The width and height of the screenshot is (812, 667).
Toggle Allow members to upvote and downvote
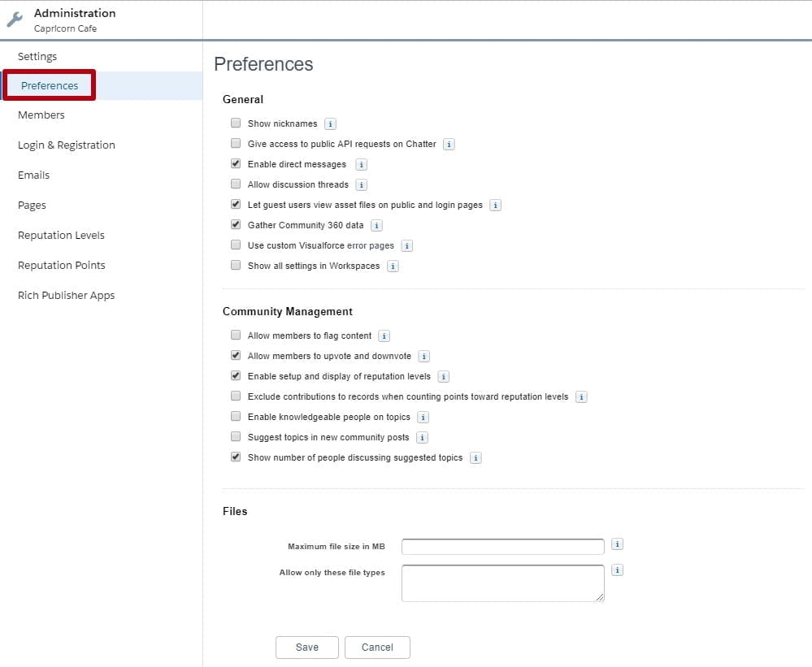236,355
